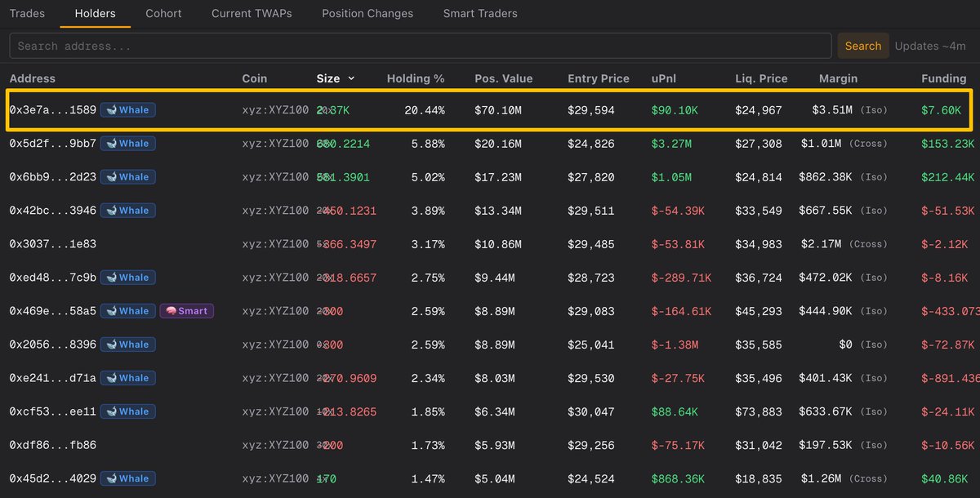
Task: Click Whale badge for 0xcf53...ee11
Action: coord(128,411)
